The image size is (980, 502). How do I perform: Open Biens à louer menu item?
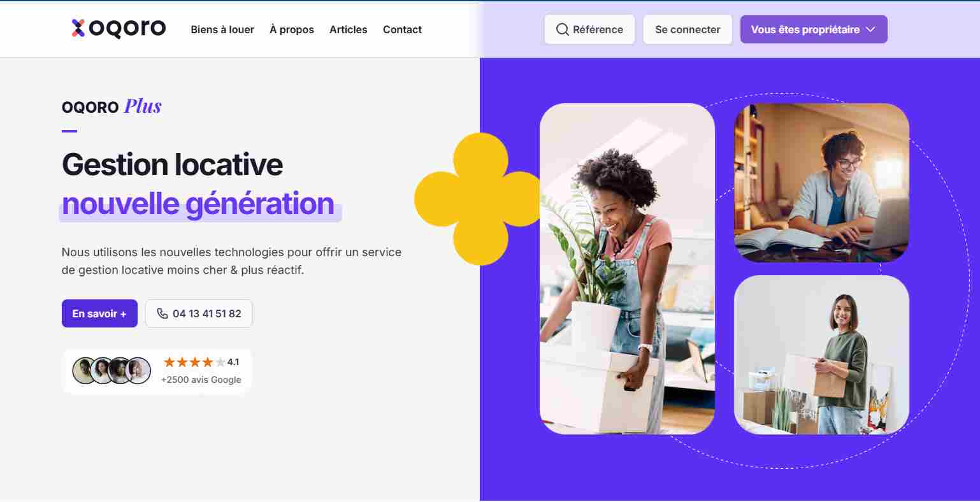pyautogui.click(x=222, y=29)
